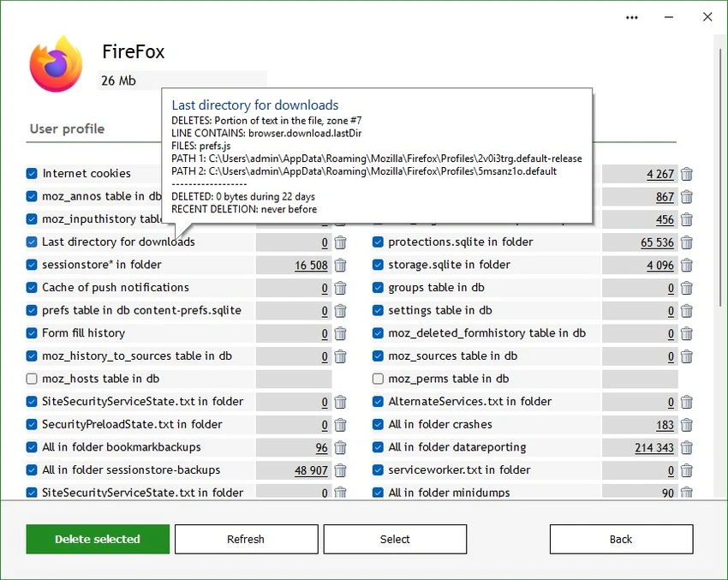The image size is (728, 580).
Task: Go Back to the previous screen
Action: 621,539
